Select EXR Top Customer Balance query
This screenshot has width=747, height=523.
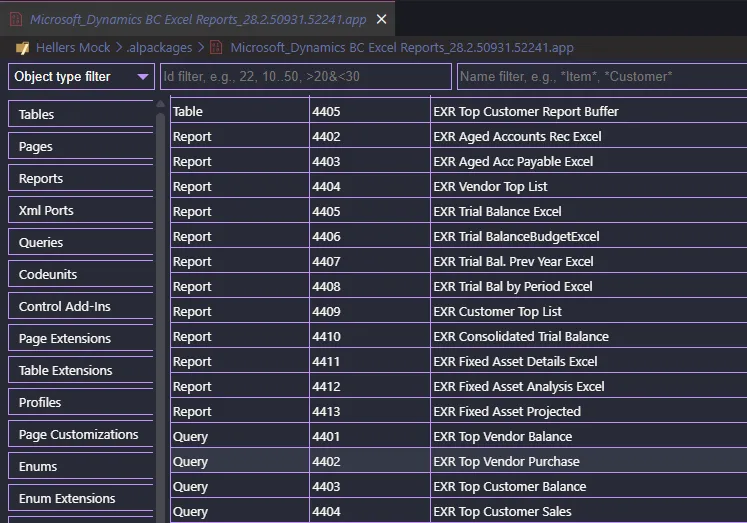click(x=459, y=486)
